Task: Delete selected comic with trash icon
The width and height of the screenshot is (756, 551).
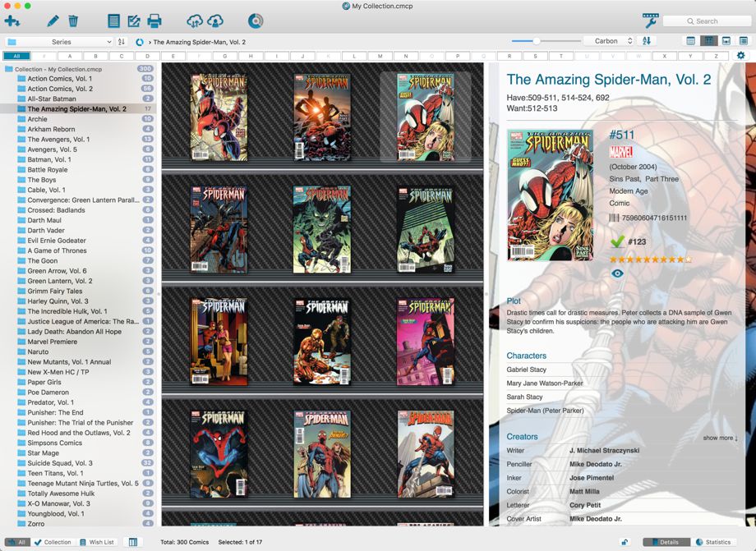Action: coord(73,21)
